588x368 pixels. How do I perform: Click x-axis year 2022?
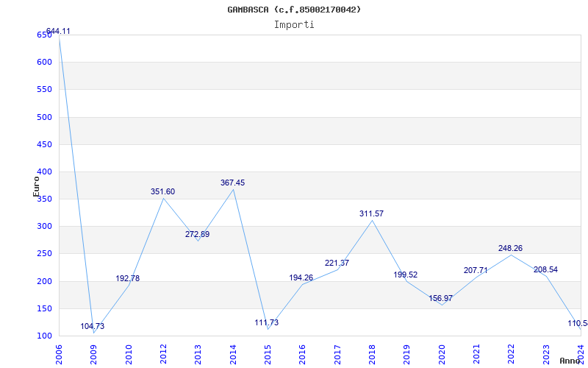click(x=511, y=354)
